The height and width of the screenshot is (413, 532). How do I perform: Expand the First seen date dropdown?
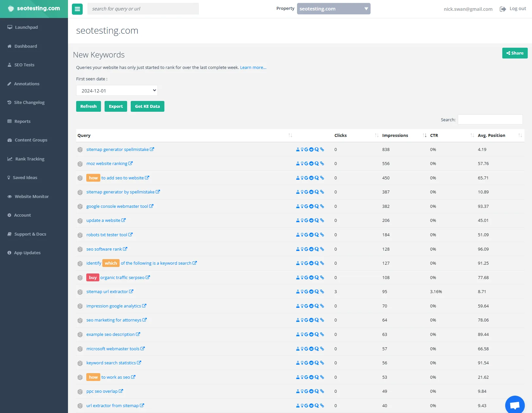pos(117,91)
